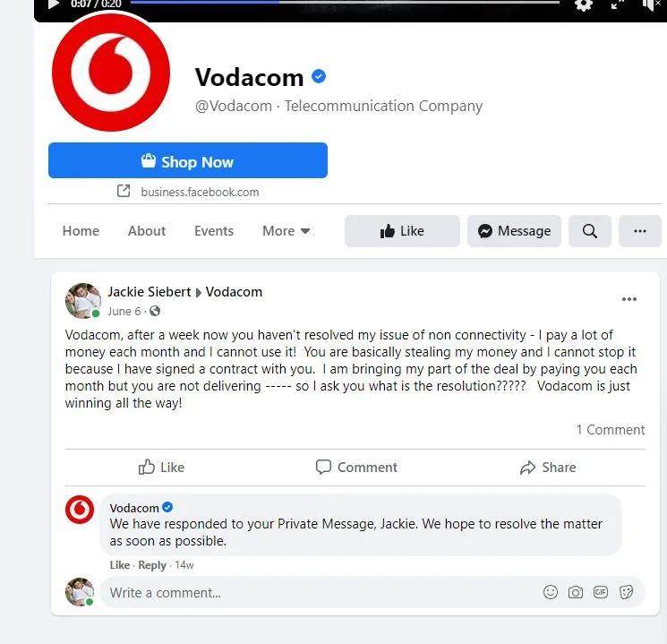Seek along the video progress bar

coord(345,2)
